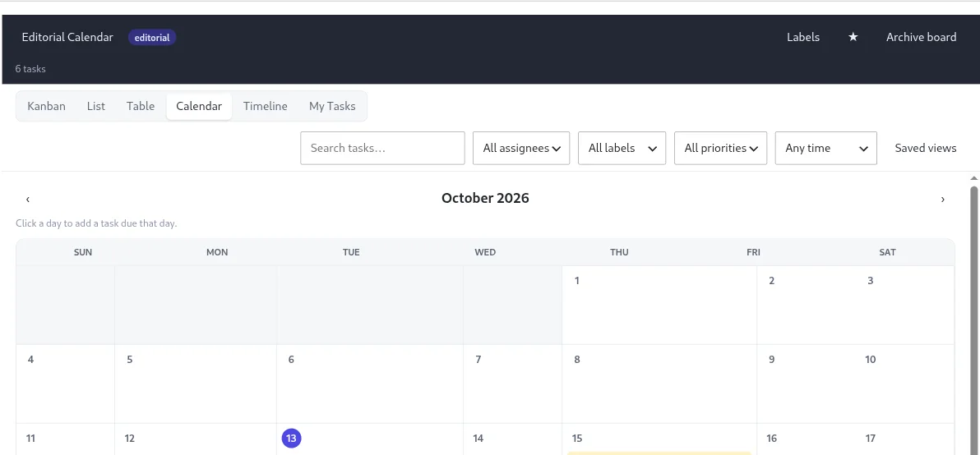Go to previous month arrow
Screen dimensions: 980x455
(27, 199)
